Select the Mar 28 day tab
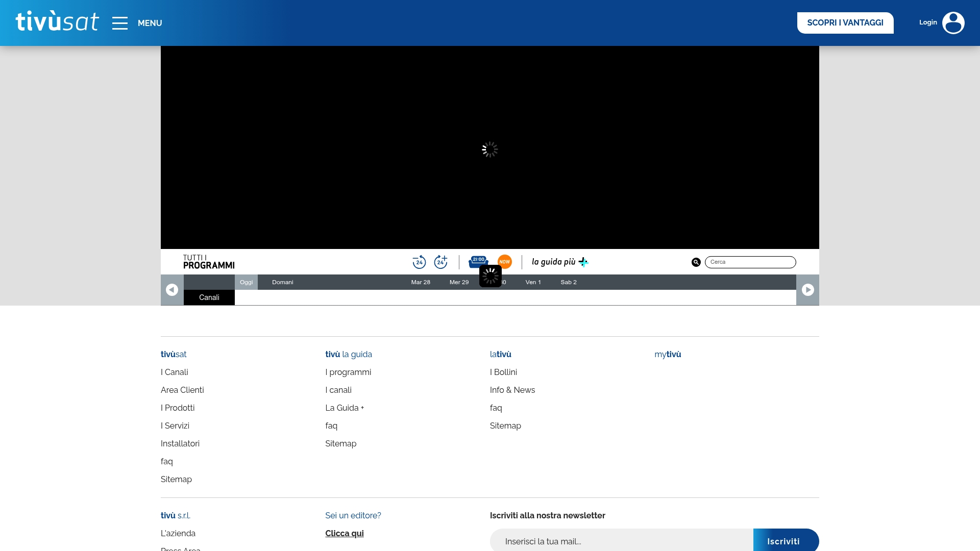 pos(421,282)
